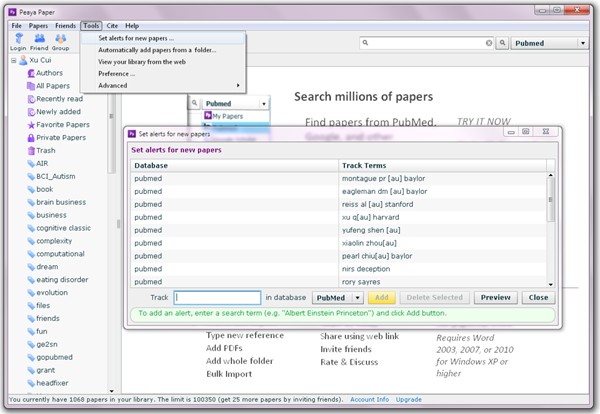600x414 pixels.
Task: Click the gopubmed tag icon
Action: click(31, 357)
